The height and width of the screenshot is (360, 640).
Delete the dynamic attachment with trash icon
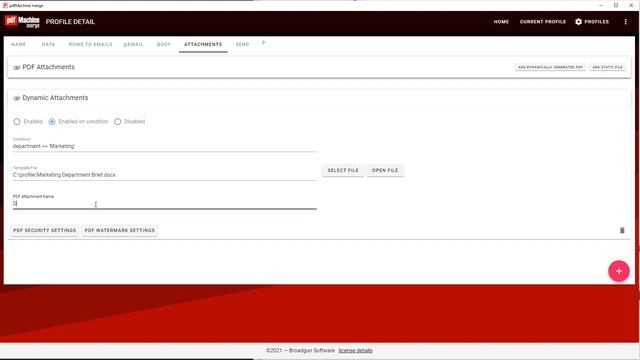622,230
